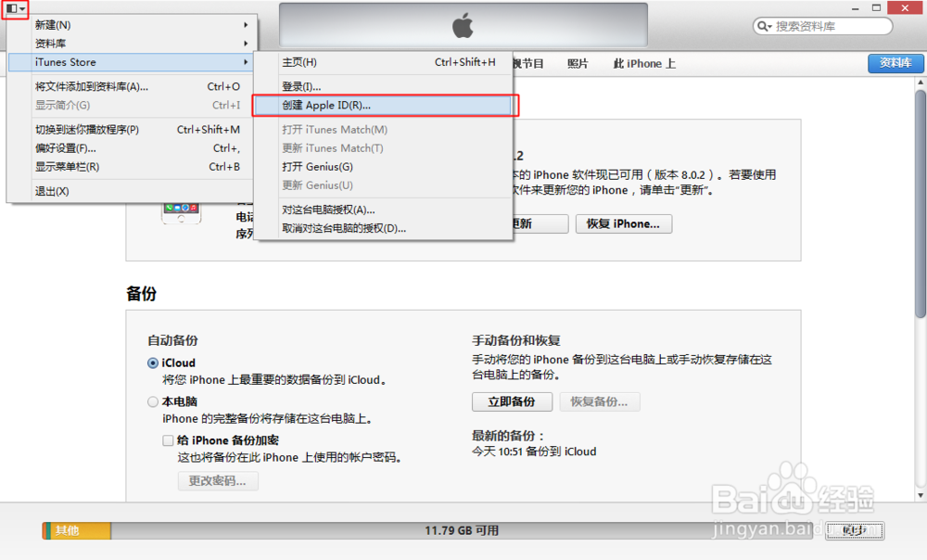Click the 11.79 GB 可用 storage bar
Image resolution: width=927 pixels, height=560 pixels.
tap(462, 530)
